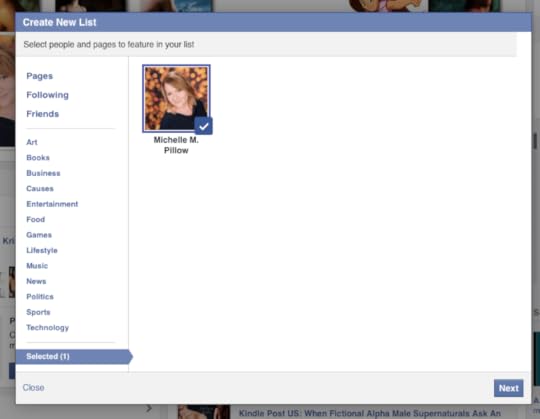The width and height of the screenshot is (540, 419).
Task: Click Close to dismiss the dialog
Action: click(33, 388)
